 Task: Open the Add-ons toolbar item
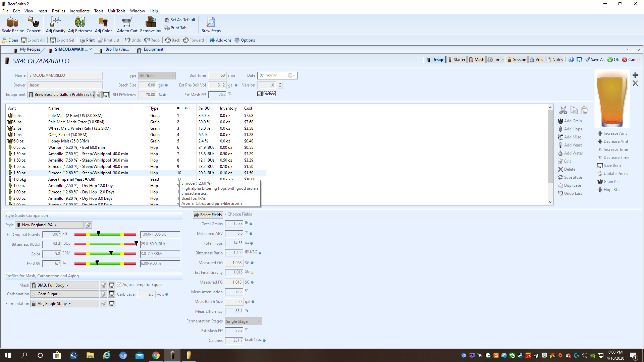pyautogui.click(x=220, y=40)
